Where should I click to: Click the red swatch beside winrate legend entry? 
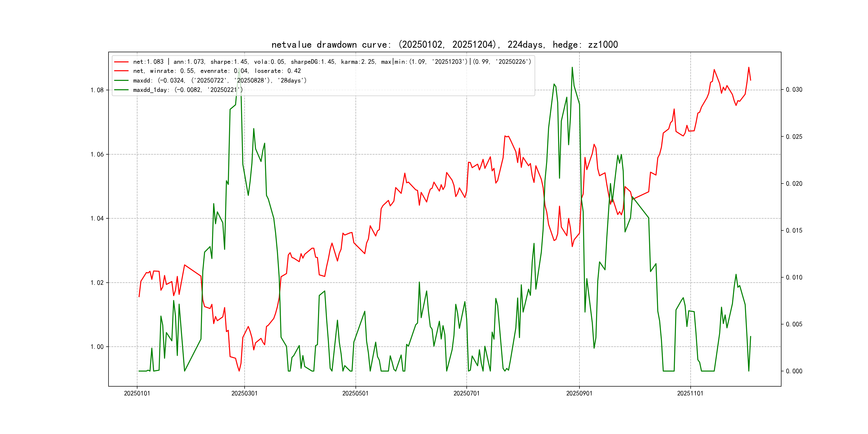121,71
